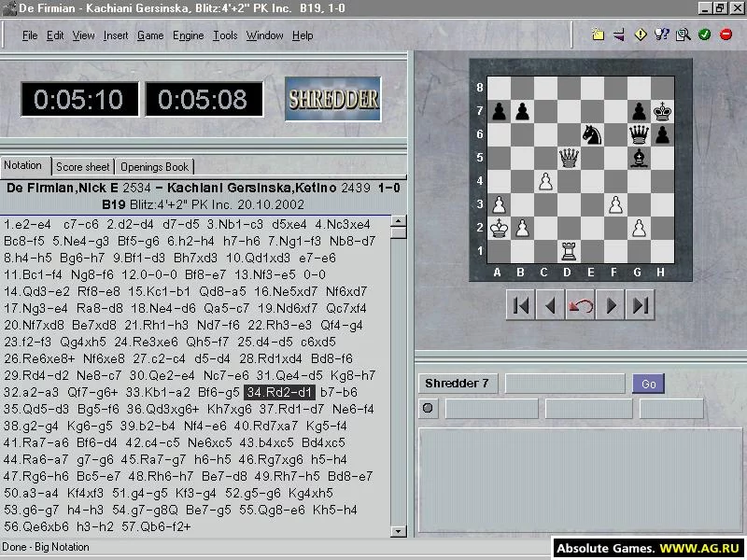Click move b7-b6 in notation
The height and width of the screenshot is (560, 747).
[x=339, y=392]
